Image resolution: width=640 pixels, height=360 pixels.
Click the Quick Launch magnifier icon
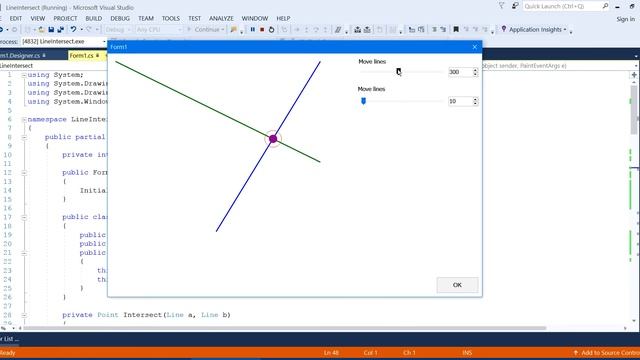click(605, 6)
